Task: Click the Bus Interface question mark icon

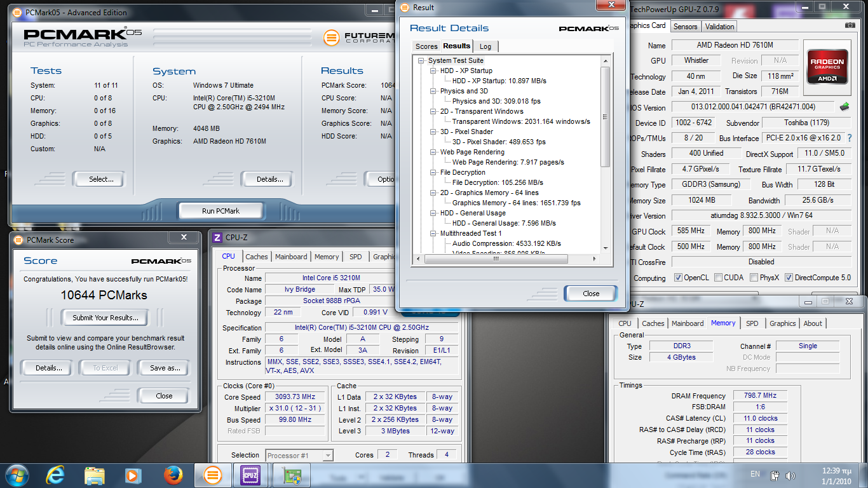Action: 850,138
